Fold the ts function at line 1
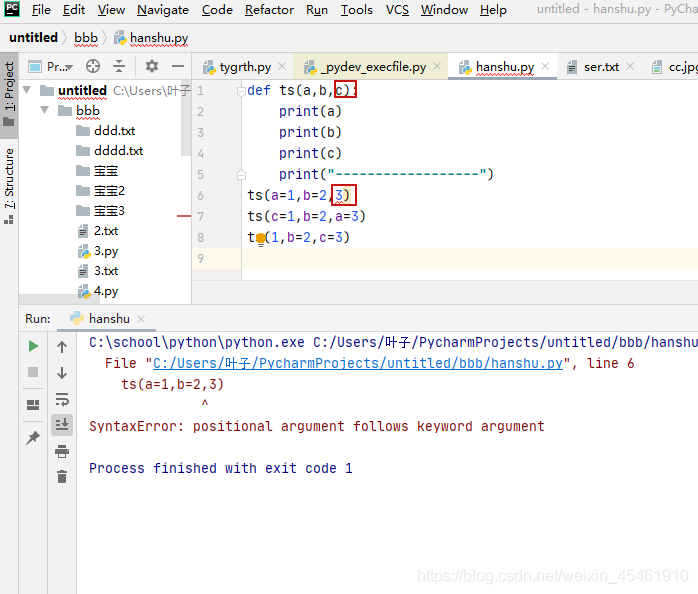This screenshot has height=594, width=698. [241, 91]
